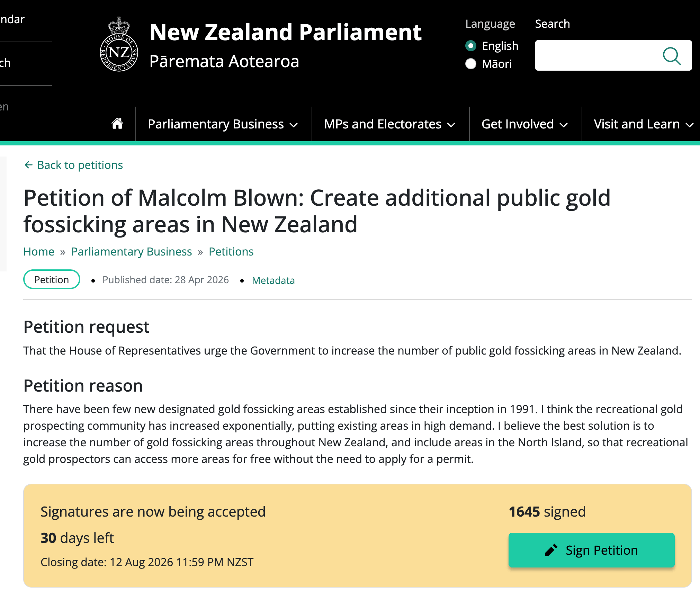Click the pencil icon on Sign Petition

[551, 550]
